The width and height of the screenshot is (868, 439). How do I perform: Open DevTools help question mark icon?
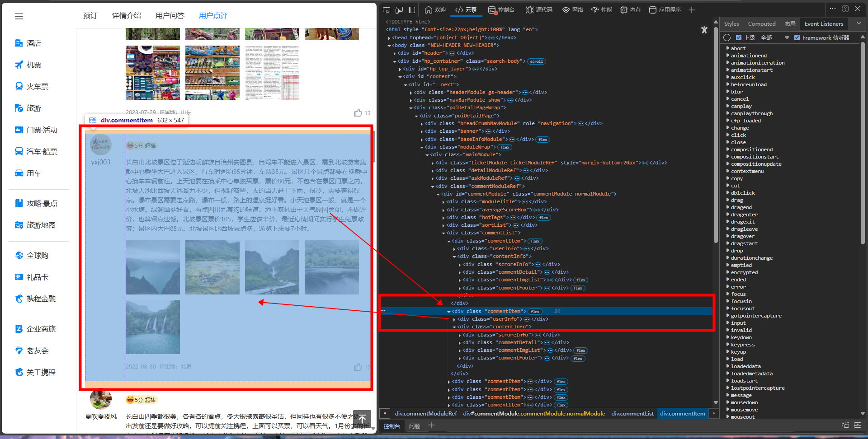(845, 9)
